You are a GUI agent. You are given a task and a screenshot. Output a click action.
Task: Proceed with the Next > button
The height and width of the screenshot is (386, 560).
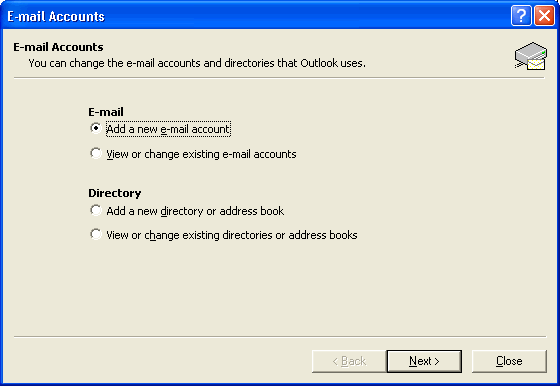click(x=424, y=361)
